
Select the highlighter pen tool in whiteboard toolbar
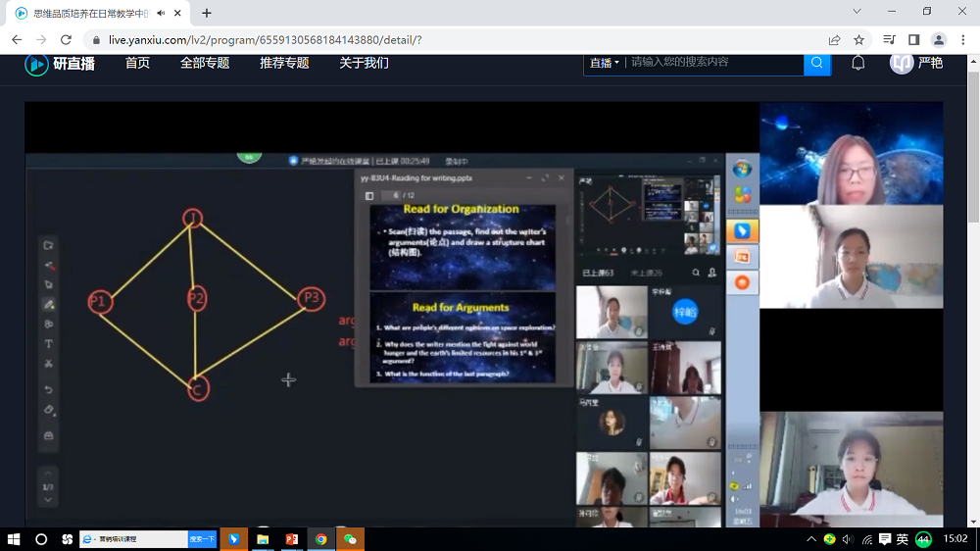pos(49,305)
